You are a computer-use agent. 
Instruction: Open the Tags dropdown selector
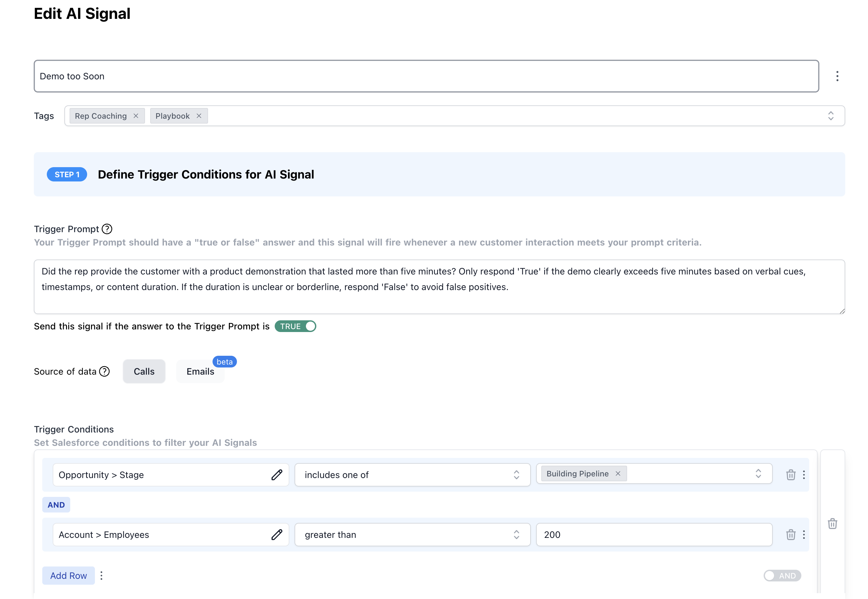[x=831, y=115]
